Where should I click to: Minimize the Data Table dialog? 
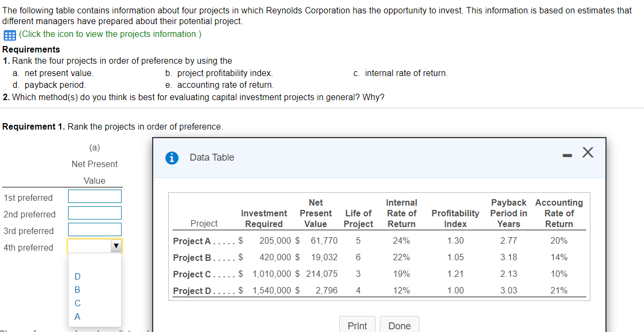[x=567, y=155]
